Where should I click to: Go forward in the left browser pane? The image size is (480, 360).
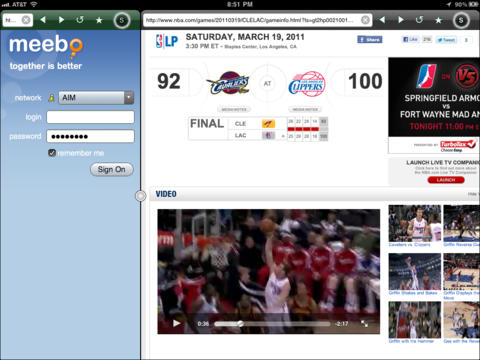coord(61,20)
